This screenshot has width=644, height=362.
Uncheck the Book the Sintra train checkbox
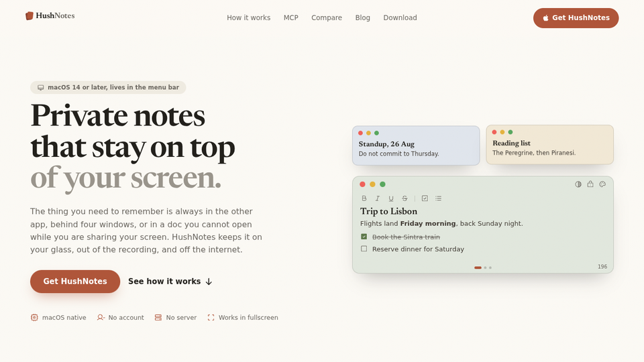pos(364,237)
